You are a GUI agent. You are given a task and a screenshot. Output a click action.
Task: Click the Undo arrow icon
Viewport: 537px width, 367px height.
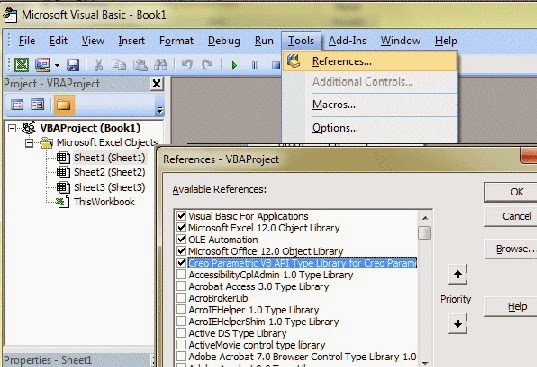(187, 64)
